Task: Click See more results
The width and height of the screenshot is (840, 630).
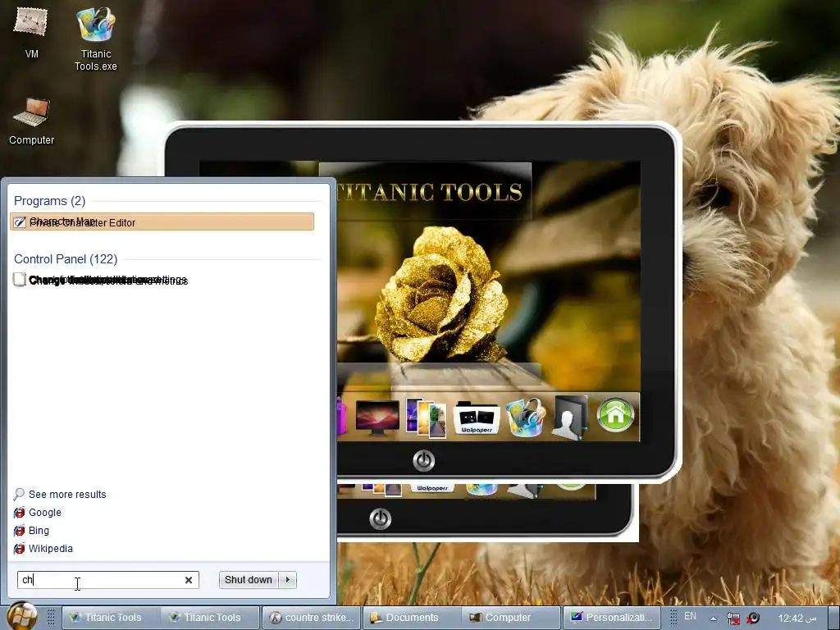Action: coord(67,495)
